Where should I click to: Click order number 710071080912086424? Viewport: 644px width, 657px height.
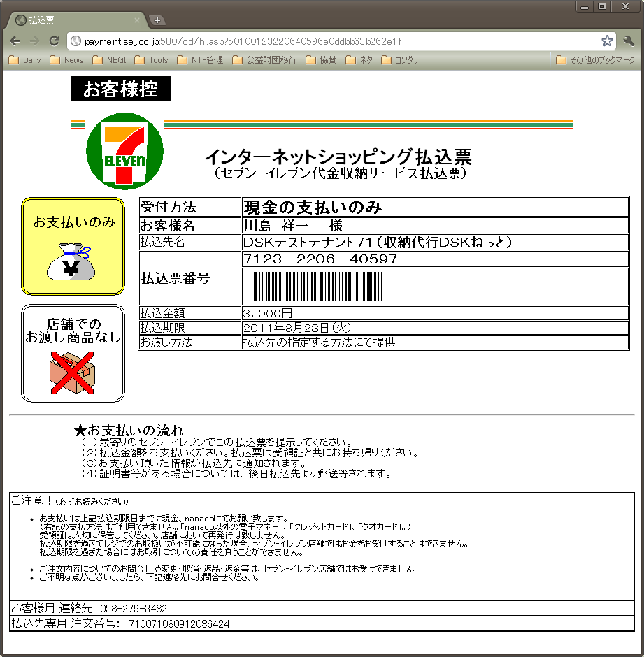[179, 624]
